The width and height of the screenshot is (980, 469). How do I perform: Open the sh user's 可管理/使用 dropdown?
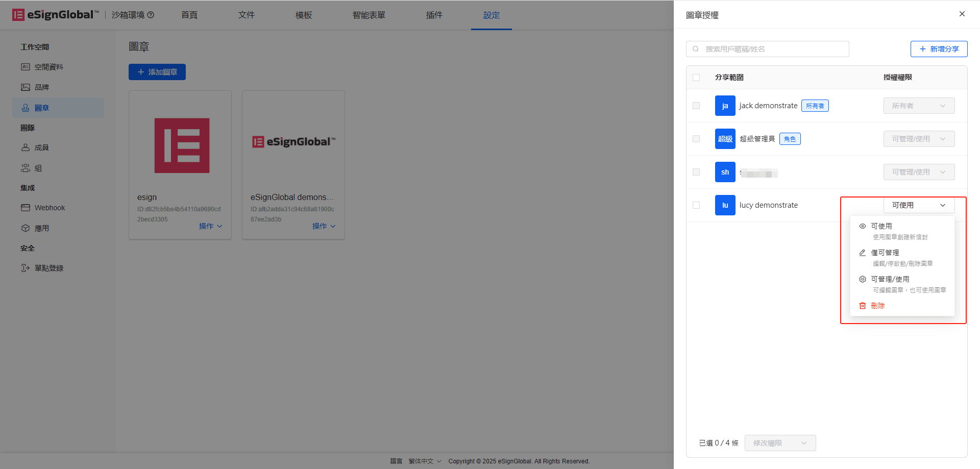(919, 172)
